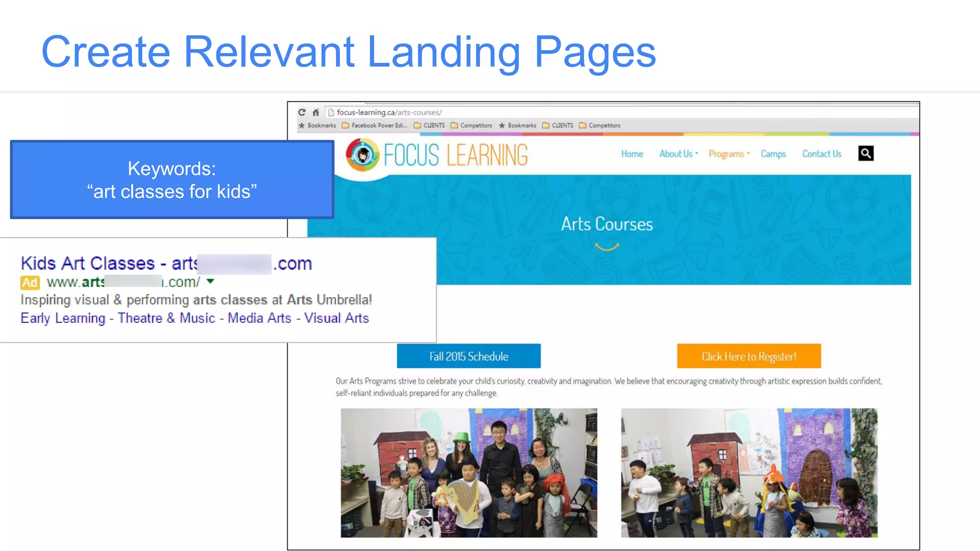This screenshot has height=551, width=980.
Task: Open the second Competitors bookmark folder
Action: (x=600, y=125)
